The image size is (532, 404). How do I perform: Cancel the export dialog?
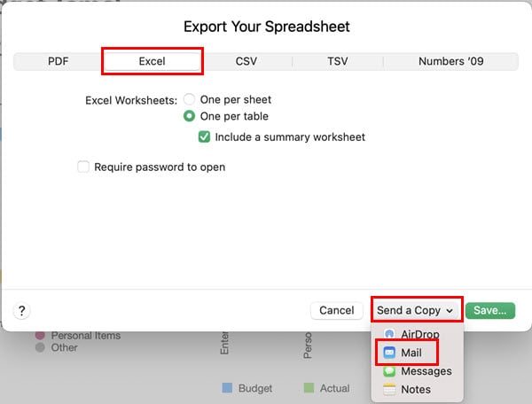336,310
